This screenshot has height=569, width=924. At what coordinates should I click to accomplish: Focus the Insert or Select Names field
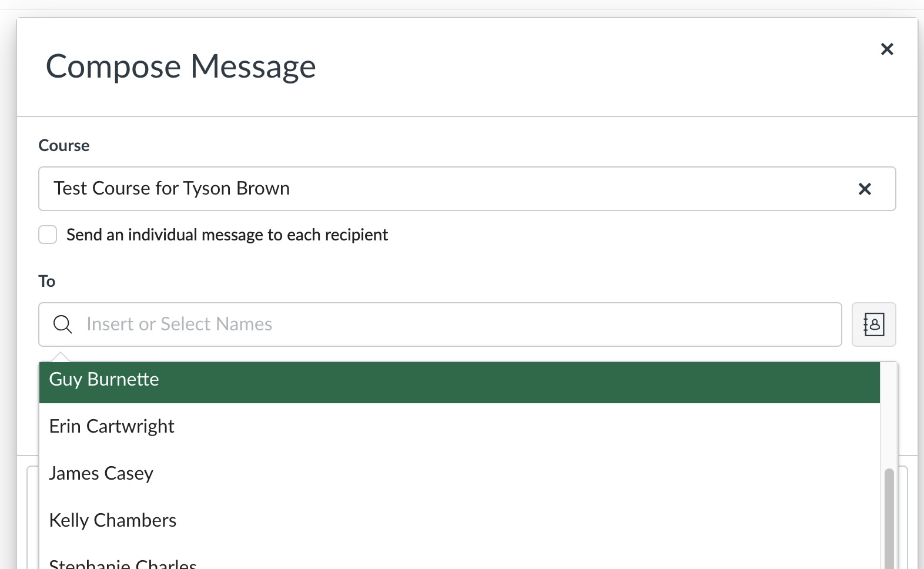tap(458, 324)
